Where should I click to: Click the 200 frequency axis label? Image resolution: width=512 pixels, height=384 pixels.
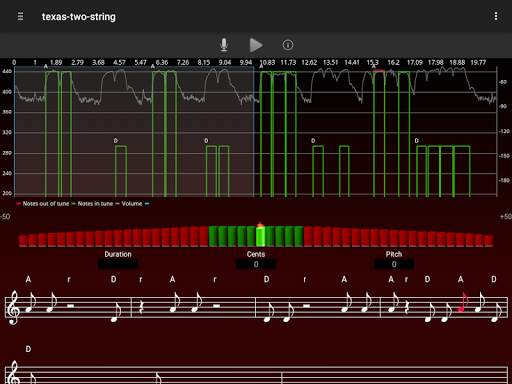pyautogui.click(x=7, y=193)
